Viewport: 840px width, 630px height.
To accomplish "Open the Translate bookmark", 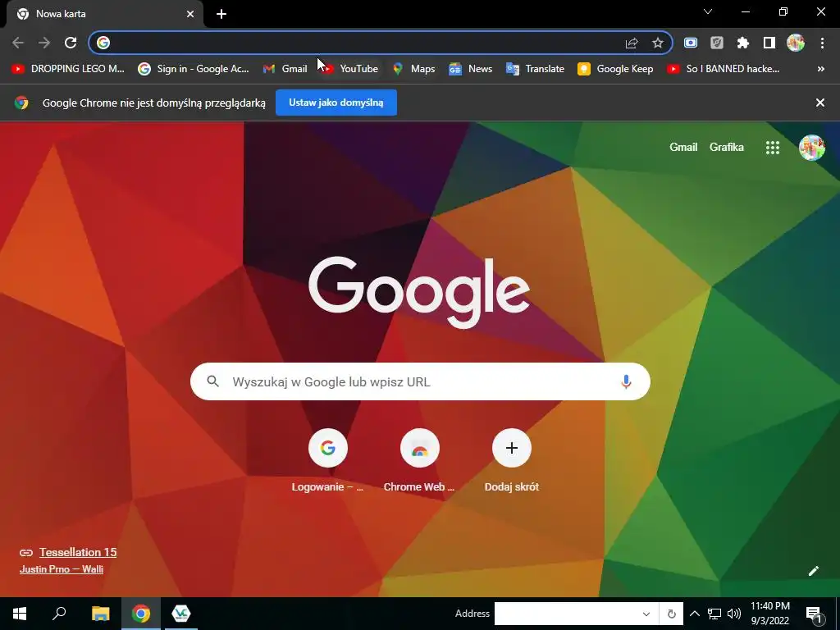I will [535, 69].
